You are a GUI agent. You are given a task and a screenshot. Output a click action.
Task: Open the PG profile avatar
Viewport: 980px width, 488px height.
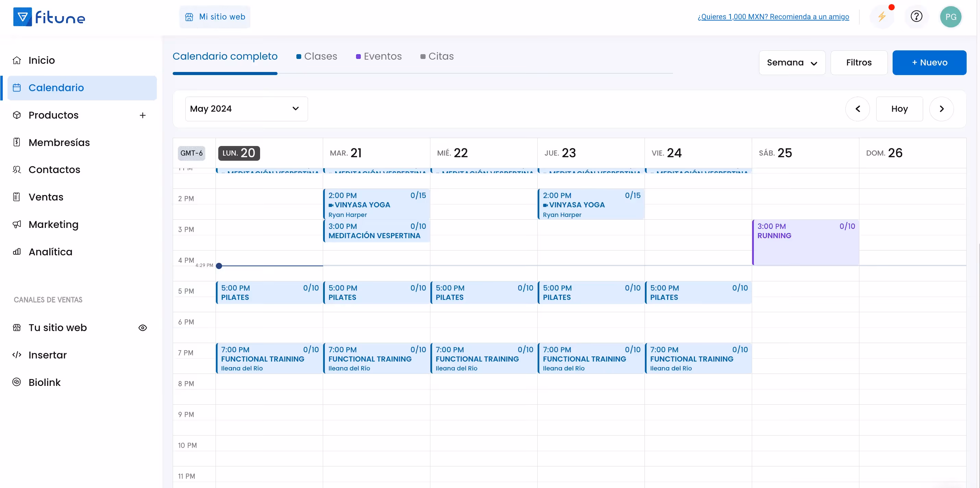tap(951, 17)
